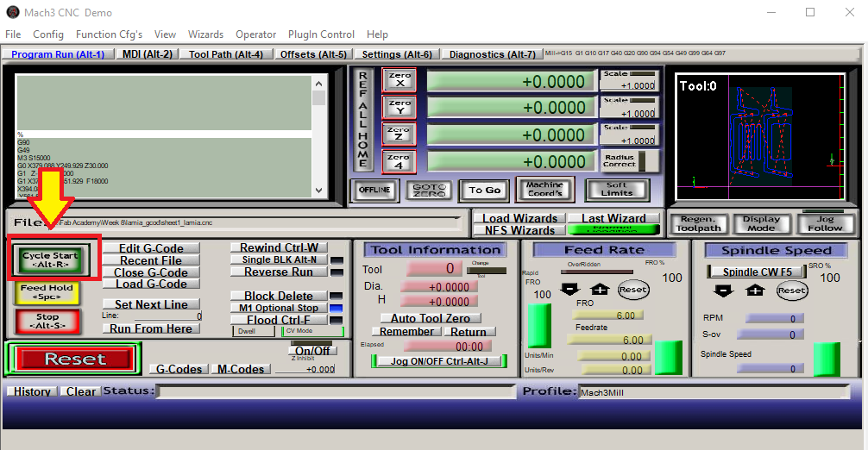The width and height of the screenshot is (868, 450).
Task: Click the Line number input field
Action: [168, 316]
